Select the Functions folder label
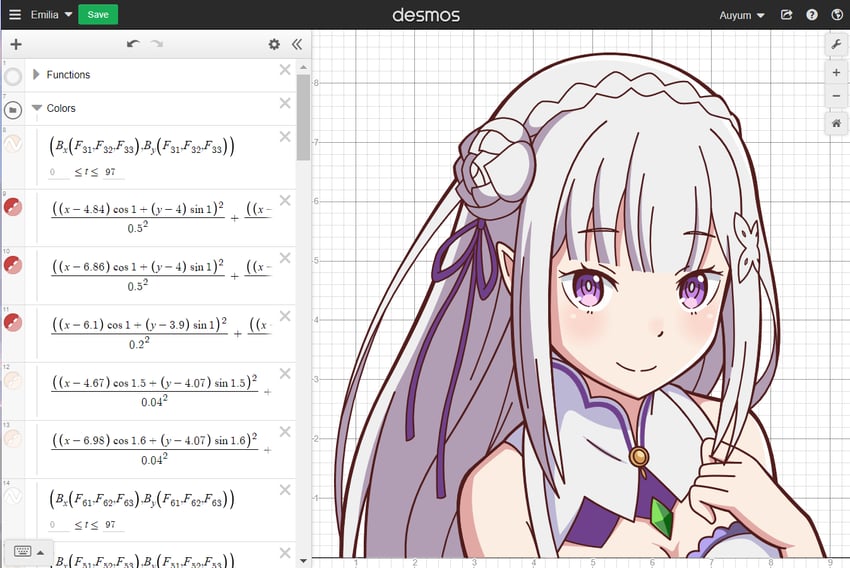The width and height of the screenshot is (850, 568). (68, 75)
